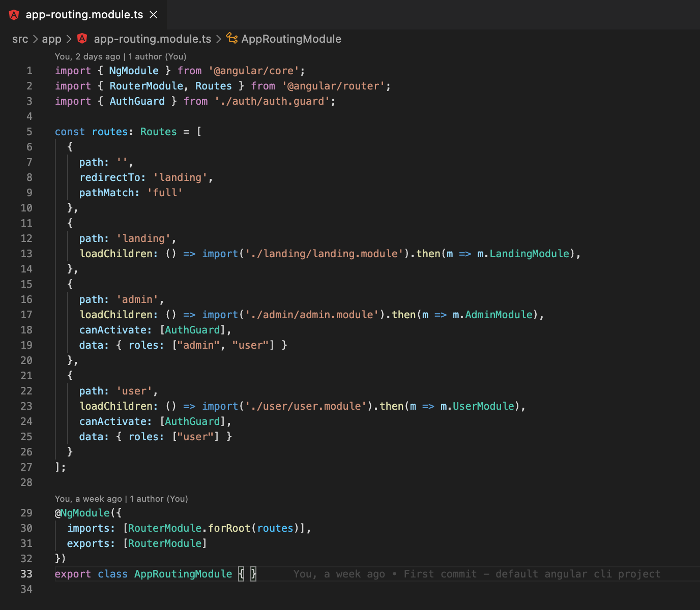Click the "exports" property on line 31
The image size is (700, 610).
click(x=89, y=543)
